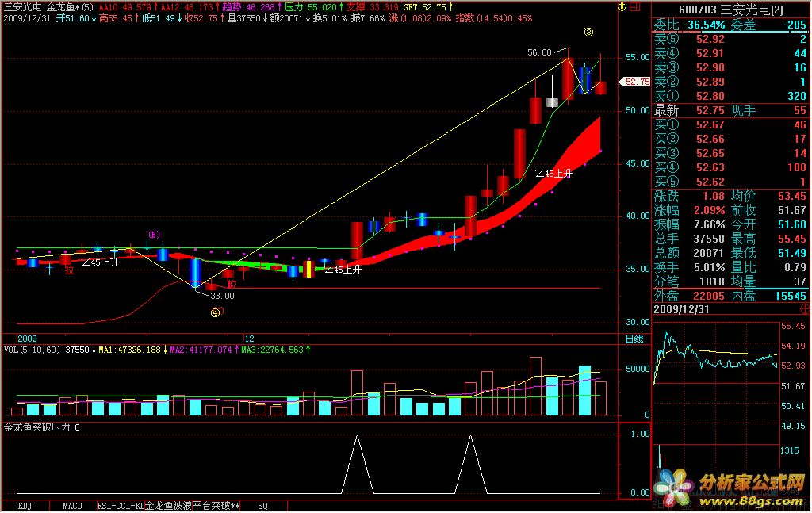Click the 卖① ask price 52.80 row
This screenshot has height=513, width=812.
[730, 96]
